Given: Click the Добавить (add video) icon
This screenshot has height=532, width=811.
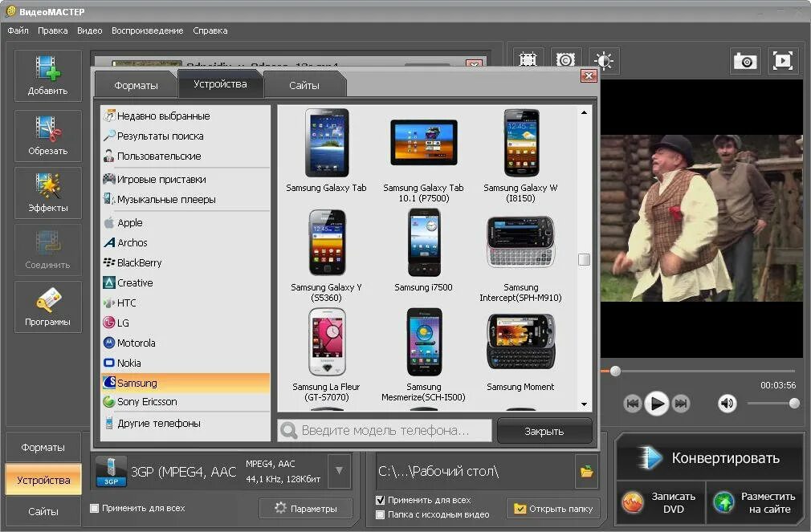Looking at the screenshot, I should [x=47, y=75].
